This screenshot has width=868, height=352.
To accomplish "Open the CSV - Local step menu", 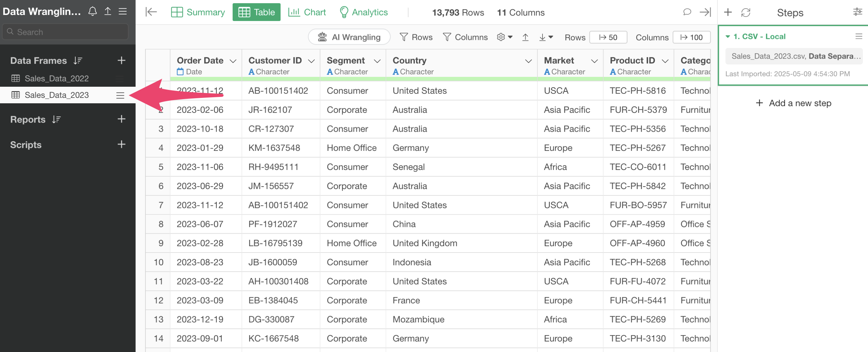I will 858,36.
